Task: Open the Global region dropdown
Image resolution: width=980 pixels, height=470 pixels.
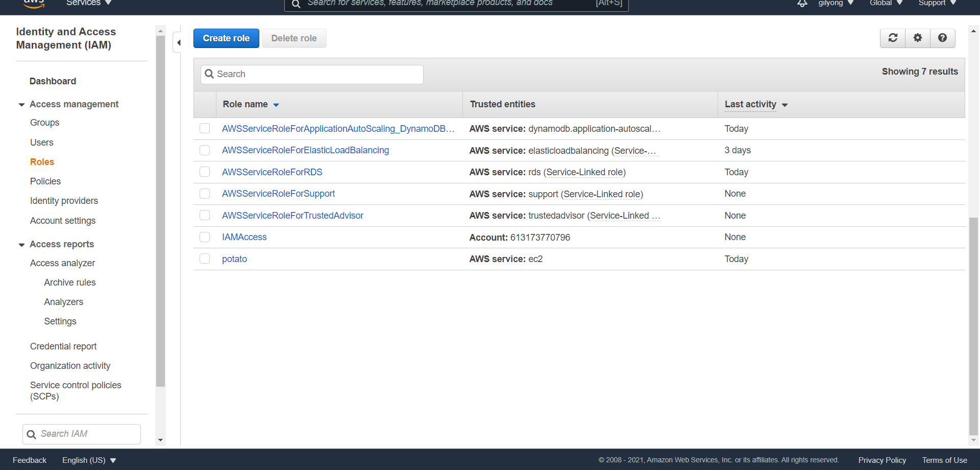Action: tap(886, 3)
